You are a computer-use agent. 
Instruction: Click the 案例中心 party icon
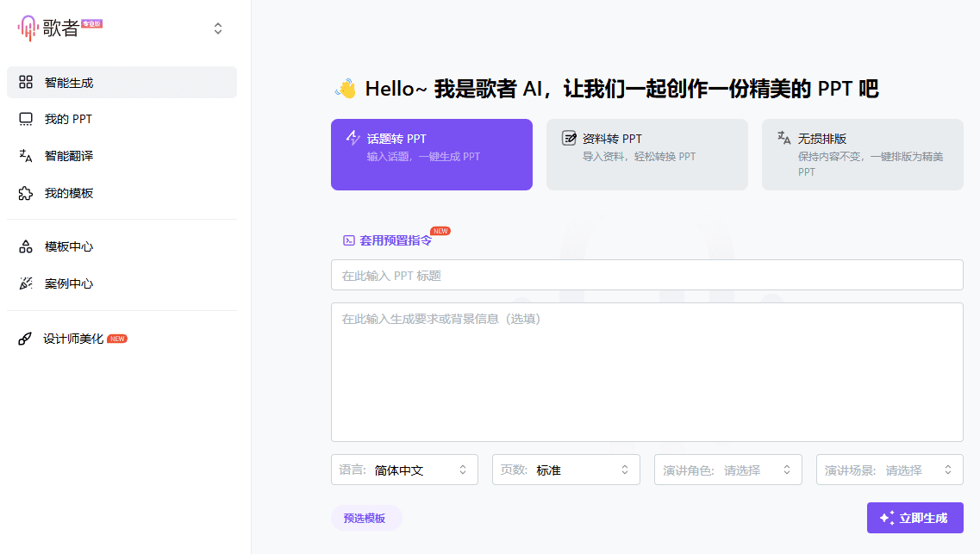[26, 283]
